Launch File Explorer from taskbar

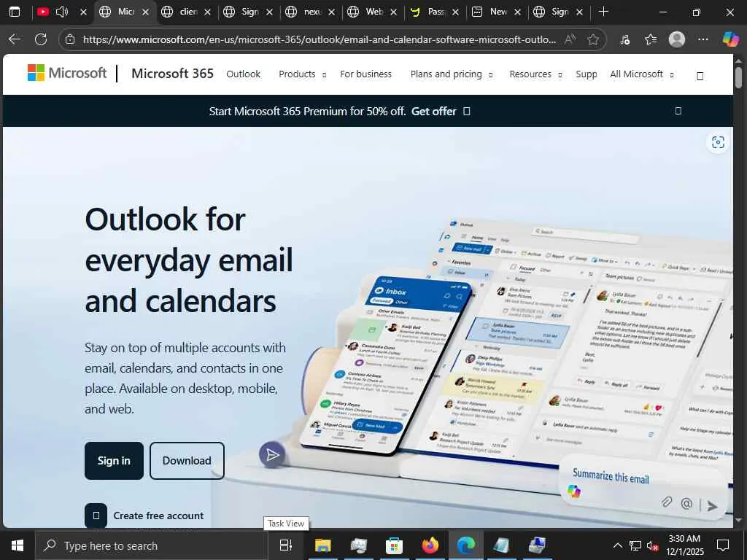pos(322,545)
